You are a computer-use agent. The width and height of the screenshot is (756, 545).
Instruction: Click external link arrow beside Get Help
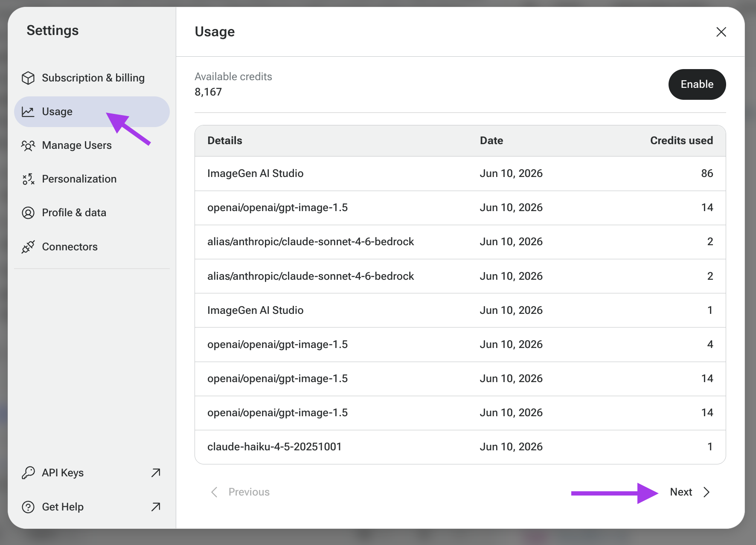tap(156, 507)
